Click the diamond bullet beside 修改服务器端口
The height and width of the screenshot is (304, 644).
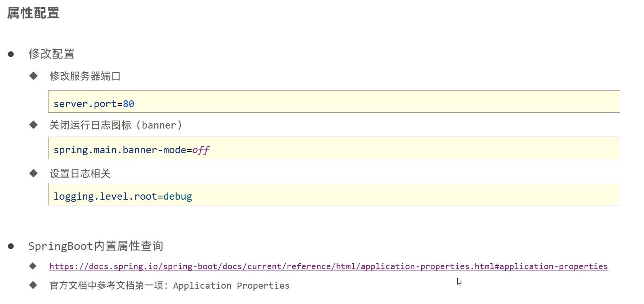(34, 76)
